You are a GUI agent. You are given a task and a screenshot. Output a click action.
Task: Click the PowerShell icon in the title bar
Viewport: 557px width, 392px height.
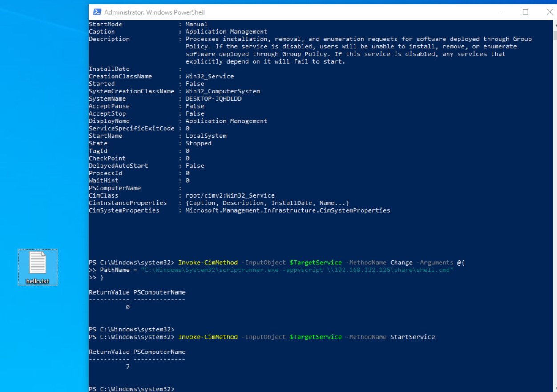click(97, 12)
